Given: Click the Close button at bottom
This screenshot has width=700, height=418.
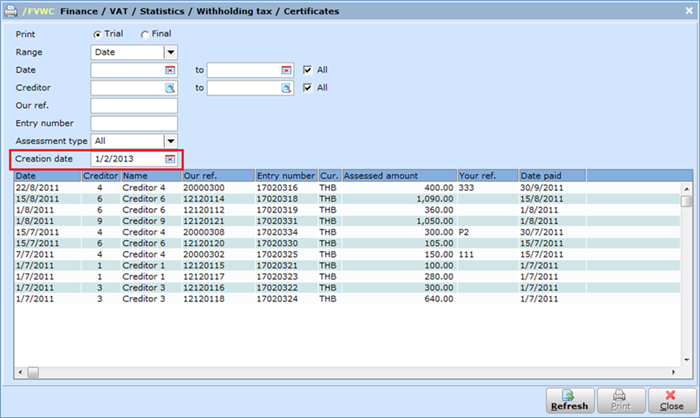Looking at the screenshot, I should click(x=672, y=401).
